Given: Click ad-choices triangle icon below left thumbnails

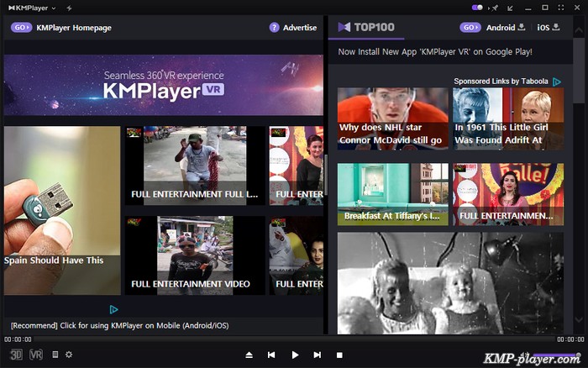Looking at the screenshot, I should (x=113, y=309).
